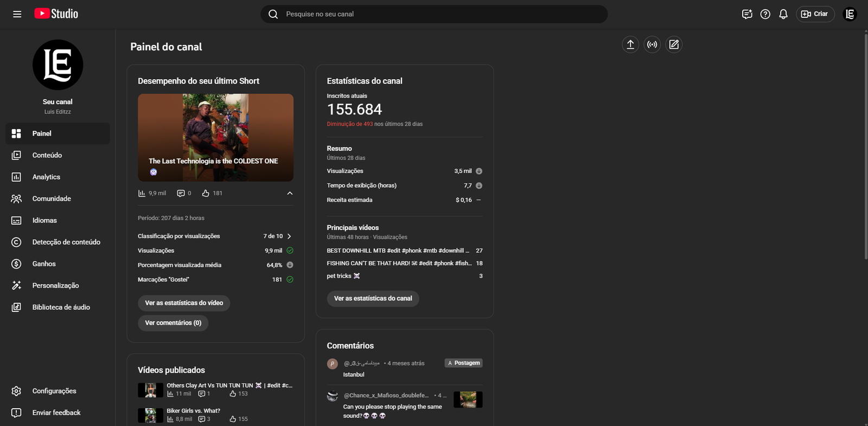The width and height of the screenshot is (868, 426).
Task: Click the Visualizações green check icon
Action: point(290,251)
